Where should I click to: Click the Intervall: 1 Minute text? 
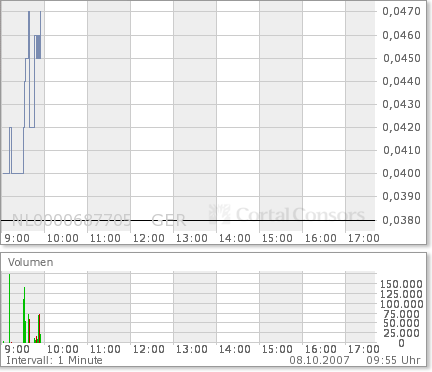tap(54, 361)
